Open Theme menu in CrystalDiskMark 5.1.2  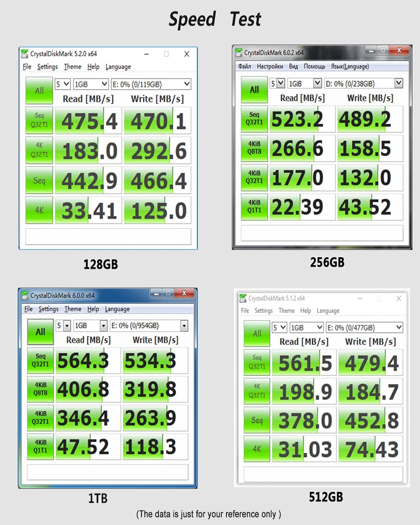click(287, 311)
